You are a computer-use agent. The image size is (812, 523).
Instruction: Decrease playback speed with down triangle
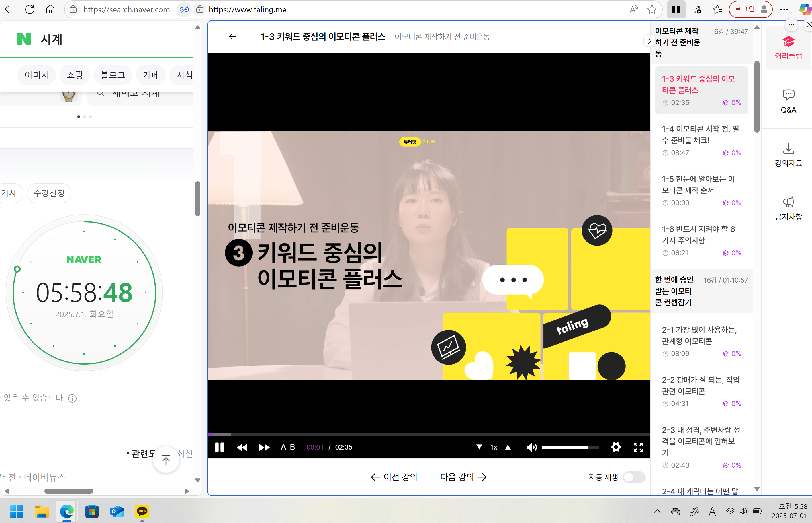point(479,447)
